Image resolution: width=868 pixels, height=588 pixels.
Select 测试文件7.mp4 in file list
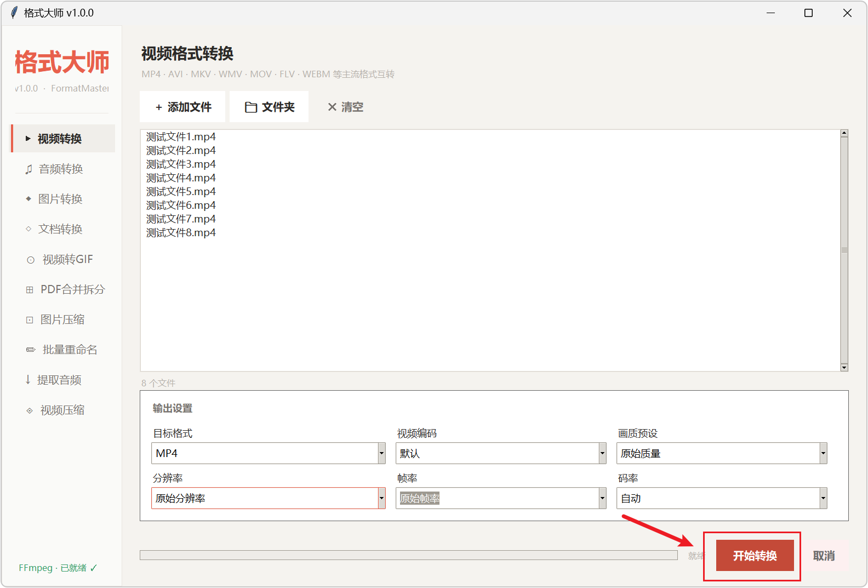tap(181, 219)
